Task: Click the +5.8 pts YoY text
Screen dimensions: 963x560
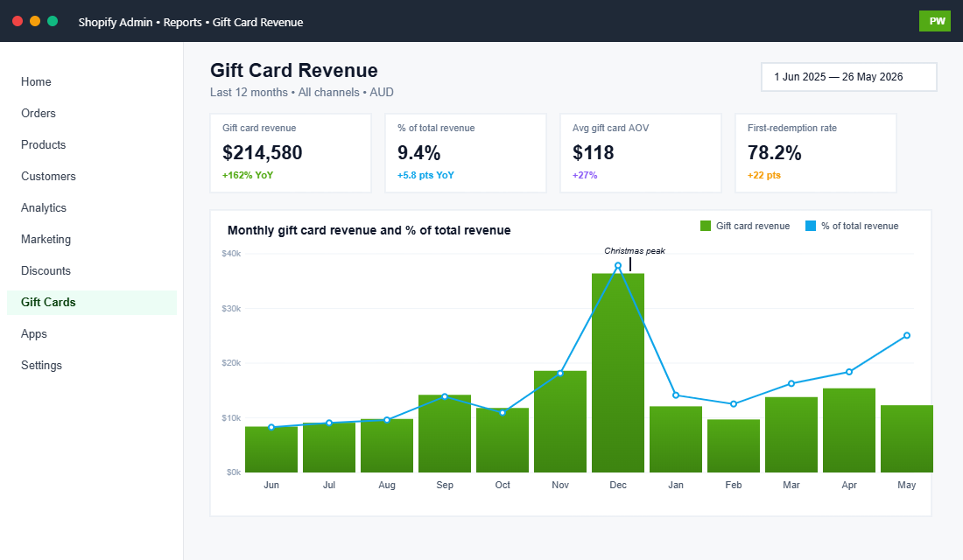Action: click(x=425, y=175)
